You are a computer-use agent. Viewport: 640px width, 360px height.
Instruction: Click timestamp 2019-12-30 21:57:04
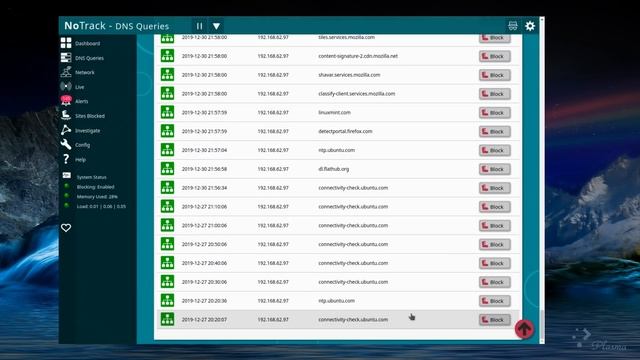pos(204,150)
